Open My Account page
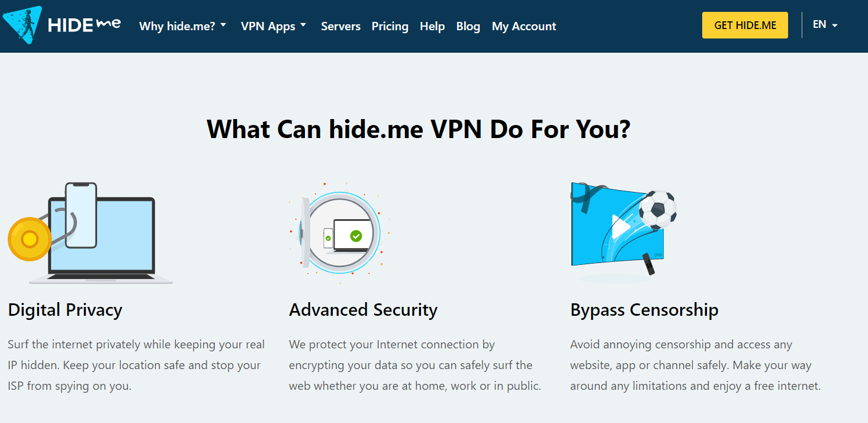The image size is (868, 423). point(524,26)
